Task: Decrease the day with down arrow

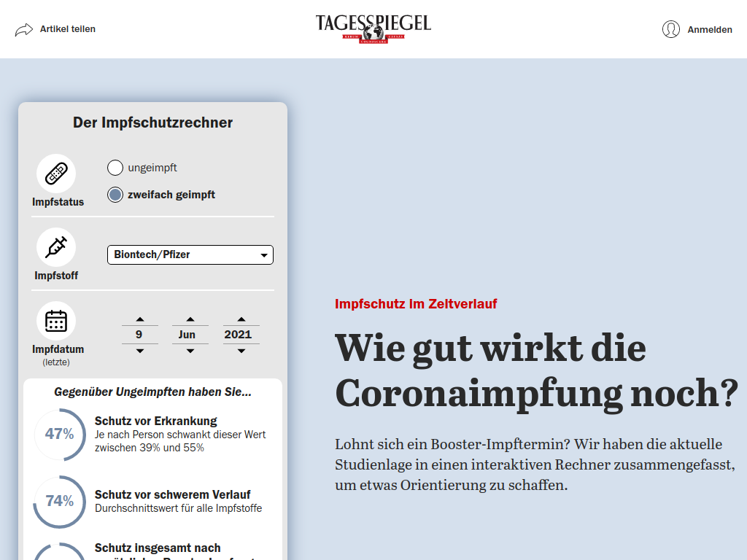Action: coord(140,351)
